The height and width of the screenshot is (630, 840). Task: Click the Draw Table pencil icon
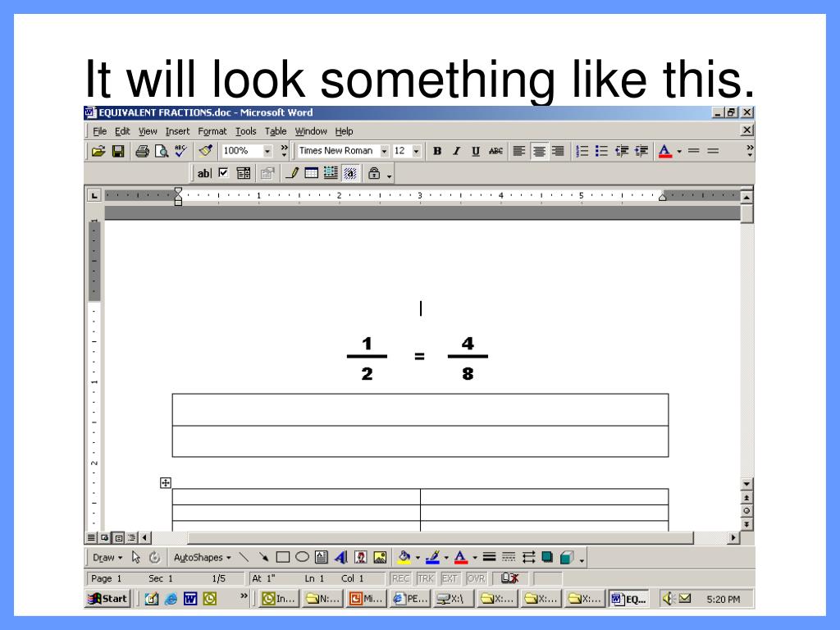click(292, 173)
